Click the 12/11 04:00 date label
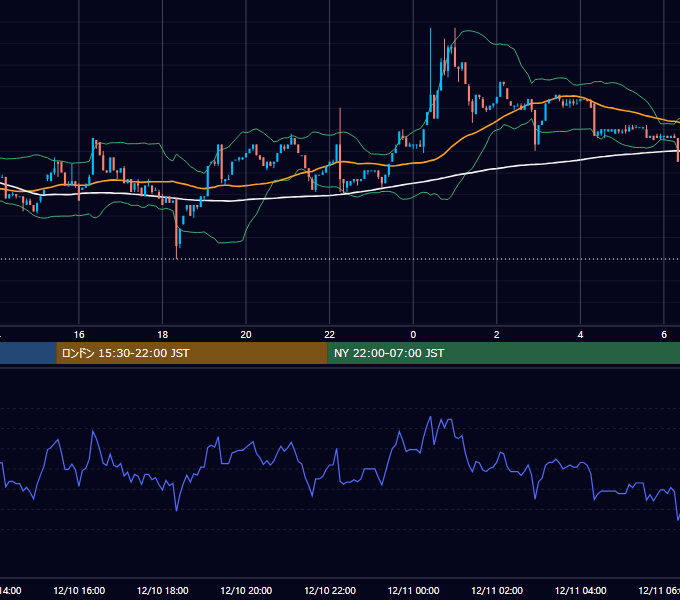Image resolution: width=680 pixels, height=600 pixels. click(580, 590)
